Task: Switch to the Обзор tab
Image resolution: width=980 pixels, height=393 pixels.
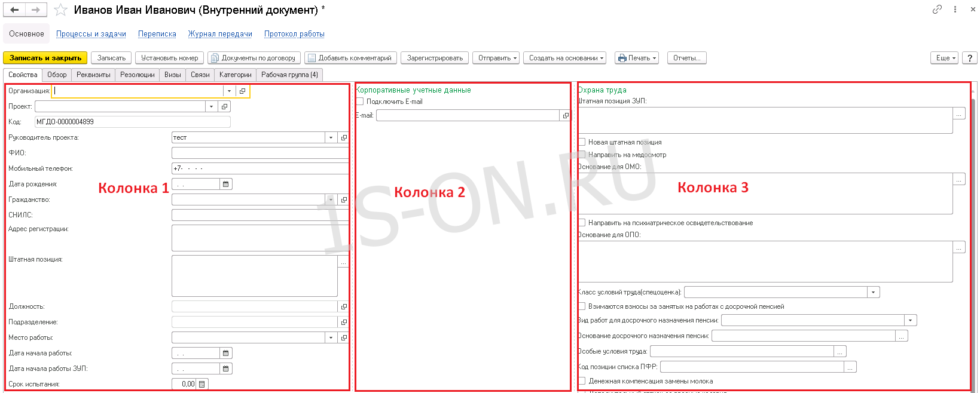Action: pyautogui.click(x=57, y=75)
